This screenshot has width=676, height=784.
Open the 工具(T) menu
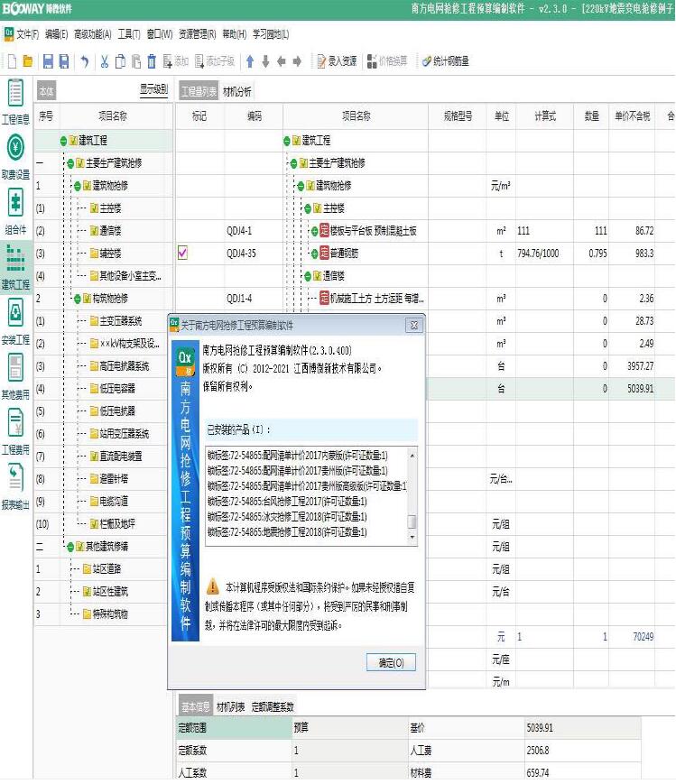[x=129, y=34]
